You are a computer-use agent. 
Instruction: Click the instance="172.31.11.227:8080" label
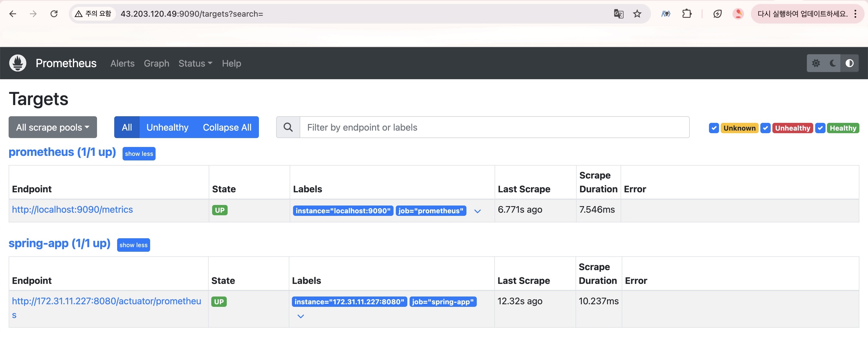(x=349, y=302)
